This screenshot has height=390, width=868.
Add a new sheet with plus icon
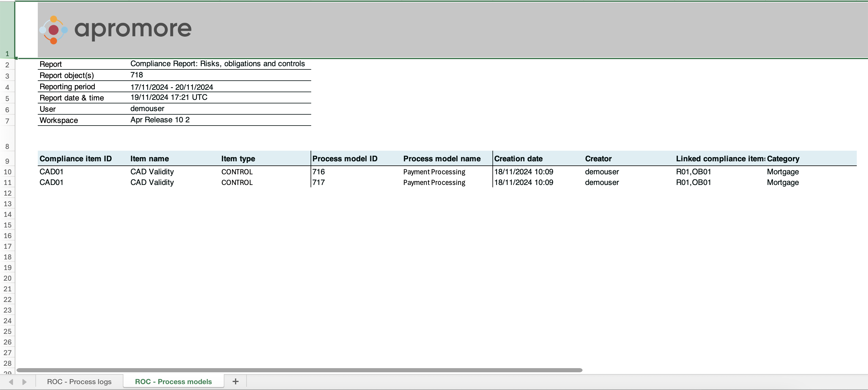tap(236, 381)
